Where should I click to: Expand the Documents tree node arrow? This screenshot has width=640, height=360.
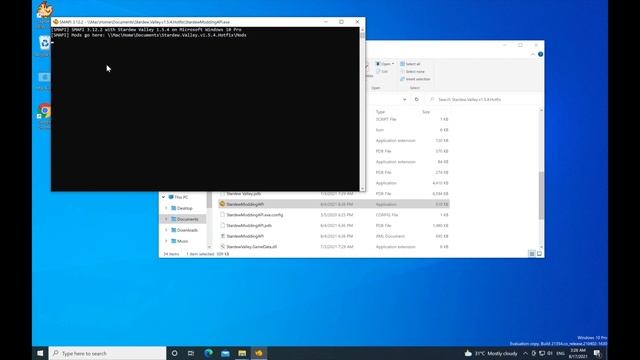[166, 219]
